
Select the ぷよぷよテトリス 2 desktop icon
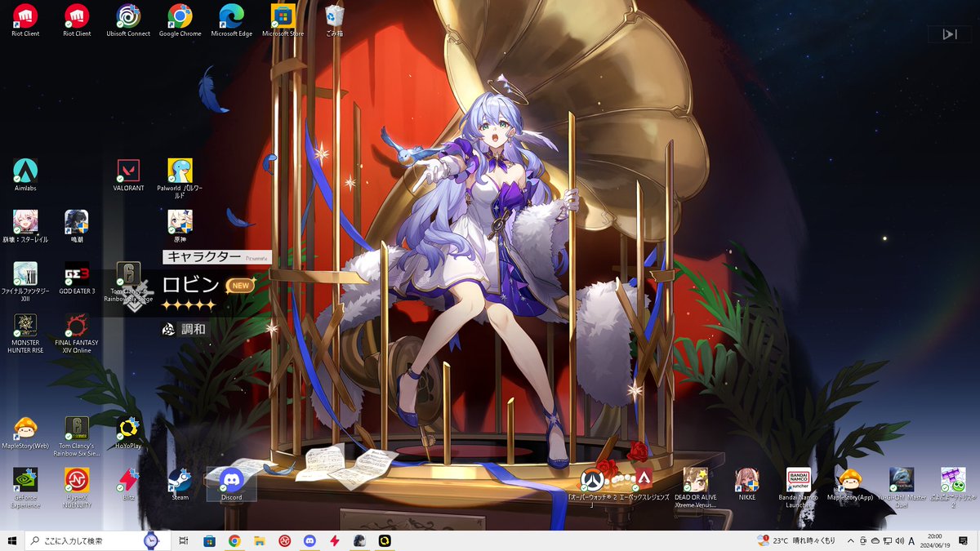tap(953, 488)
